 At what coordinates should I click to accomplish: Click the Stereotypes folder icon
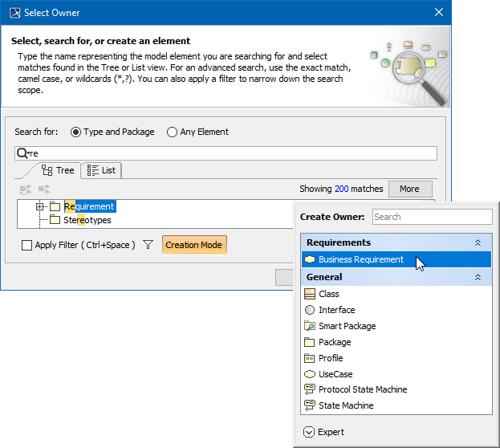coord(55,220)
